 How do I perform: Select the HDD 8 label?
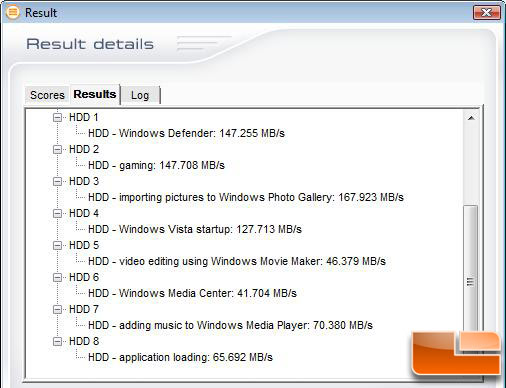pos(84,341)
